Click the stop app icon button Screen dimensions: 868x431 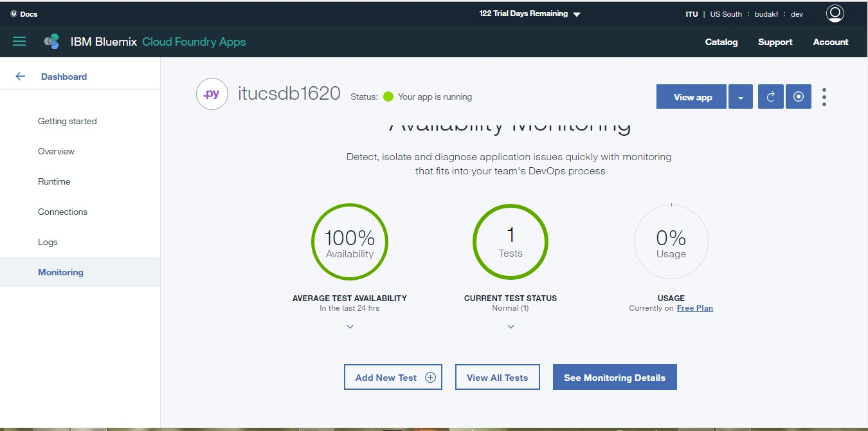[799, 97]
